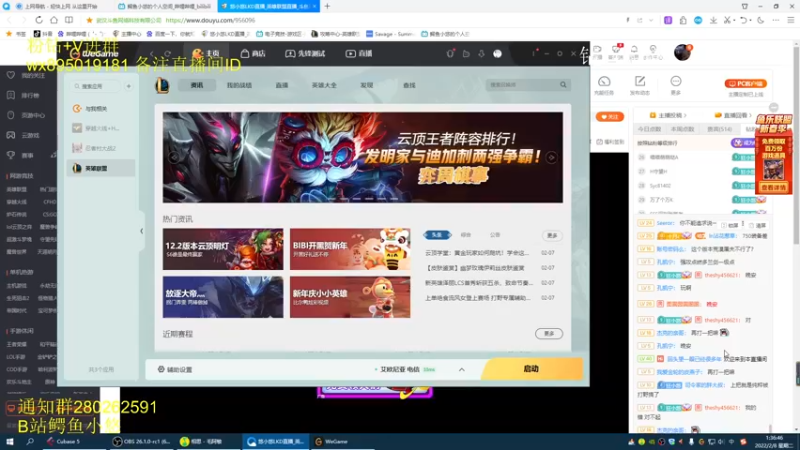Screen dimensions: 800x450
Task: Expand the 艾欧尼亚 电信 server selector arrow
Action: [462, 369]
